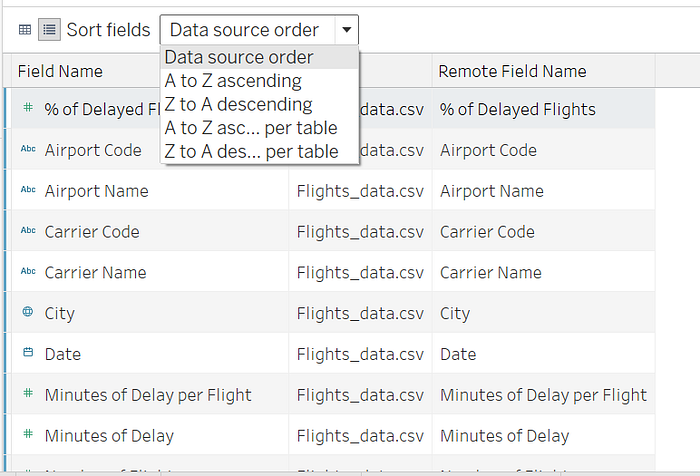Switch to the grid preview view icon
700x476 pixels.
[25, 30]
